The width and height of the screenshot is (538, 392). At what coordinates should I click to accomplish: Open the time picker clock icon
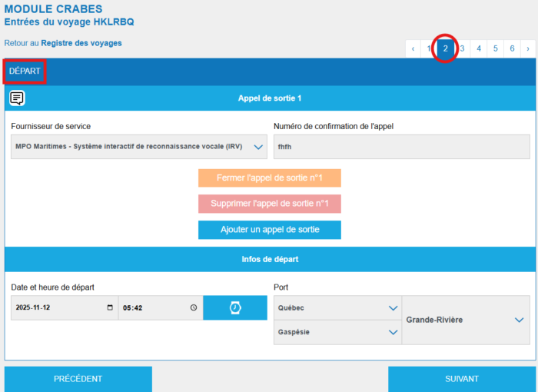pos(194,307)
